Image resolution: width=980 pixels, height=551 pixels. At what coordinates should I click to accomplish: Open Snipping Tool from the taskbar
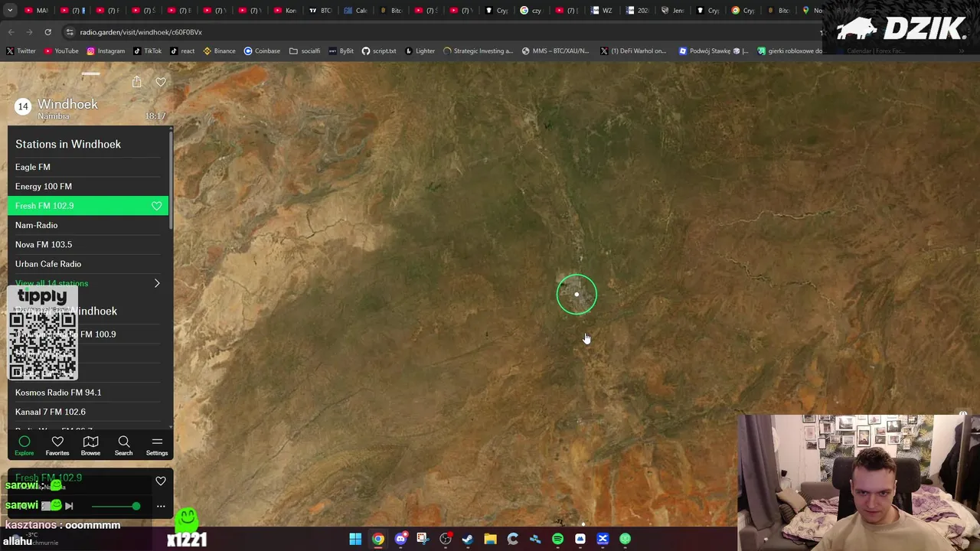[423, 539]
